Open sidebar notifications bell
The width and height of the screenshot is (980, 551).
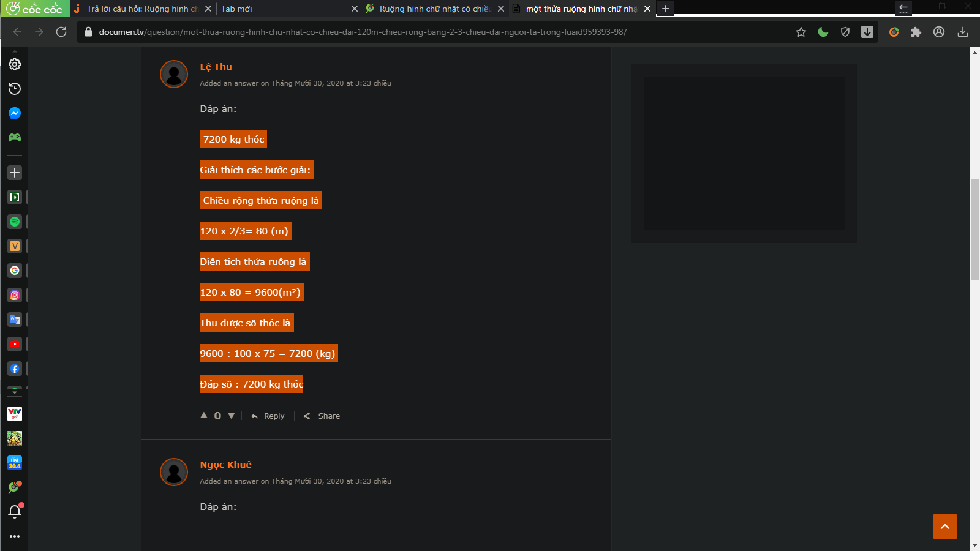click(x=15, y=511)
